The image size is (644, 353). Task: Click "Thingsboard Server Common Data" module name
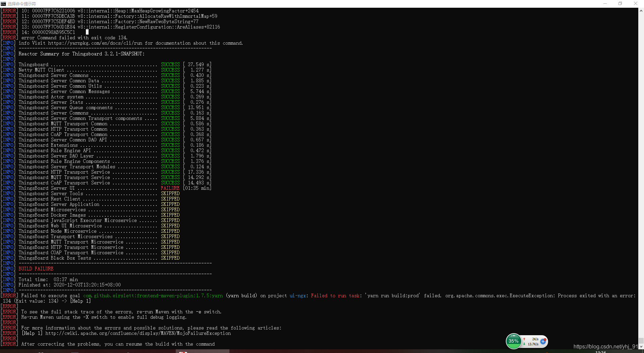coord(59,81)
